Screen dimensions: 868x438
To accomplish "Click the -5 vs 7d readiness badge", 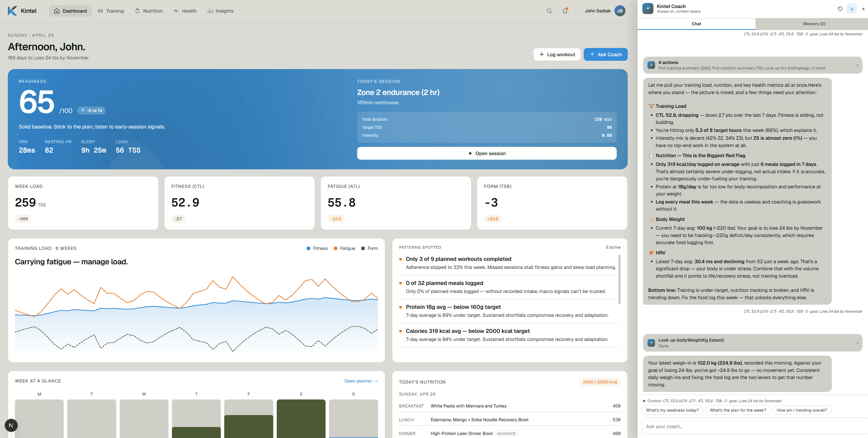I will pos(92,111).
